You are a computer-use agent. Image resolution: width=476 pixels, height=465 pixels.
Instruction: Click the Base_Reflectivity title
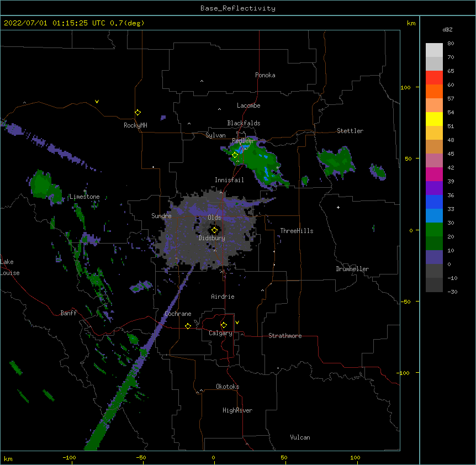(x=238, y=8)
